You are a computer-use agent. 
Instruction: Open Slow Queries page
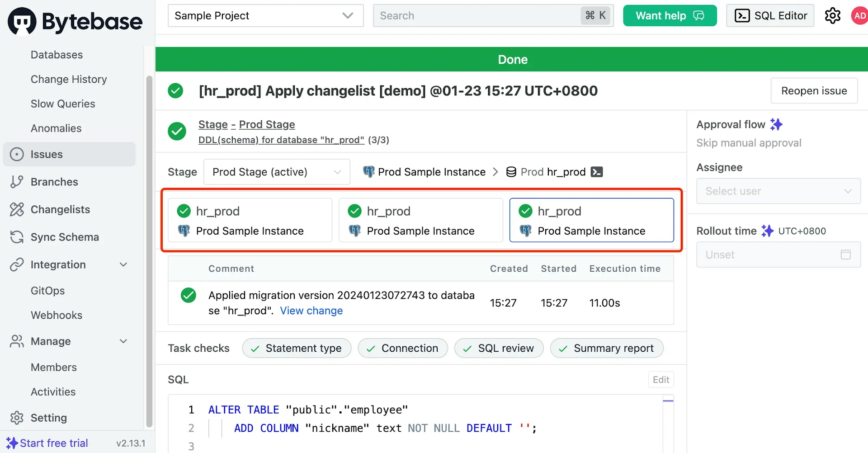point(63,104)
